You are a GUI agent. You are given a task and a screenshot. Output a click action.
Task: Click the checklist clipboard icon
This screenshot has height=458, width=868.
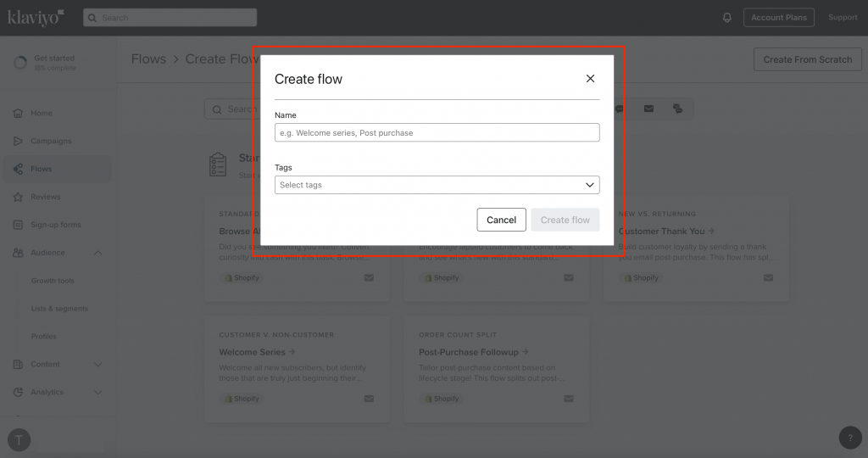click(x=218, y=165)
